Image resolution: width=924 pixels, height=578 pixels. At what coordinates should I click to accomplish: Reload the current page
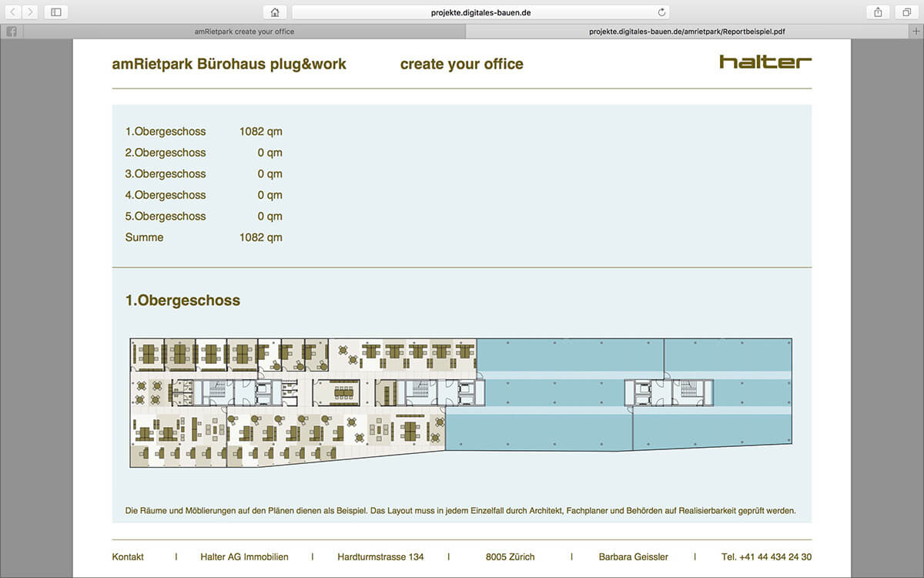tap(661, 12)
